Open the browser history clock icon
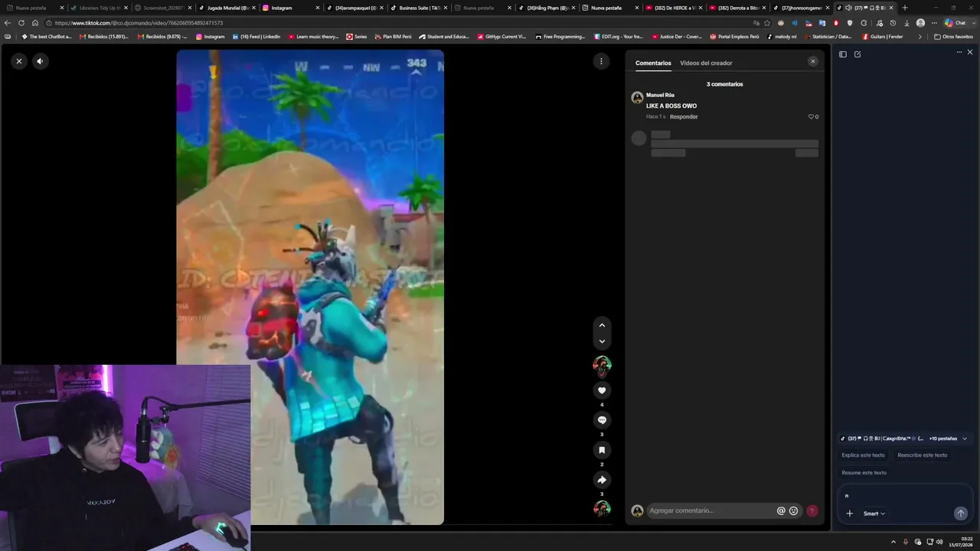The height and width of the screenshot is (551, 980). pos(892,23)
